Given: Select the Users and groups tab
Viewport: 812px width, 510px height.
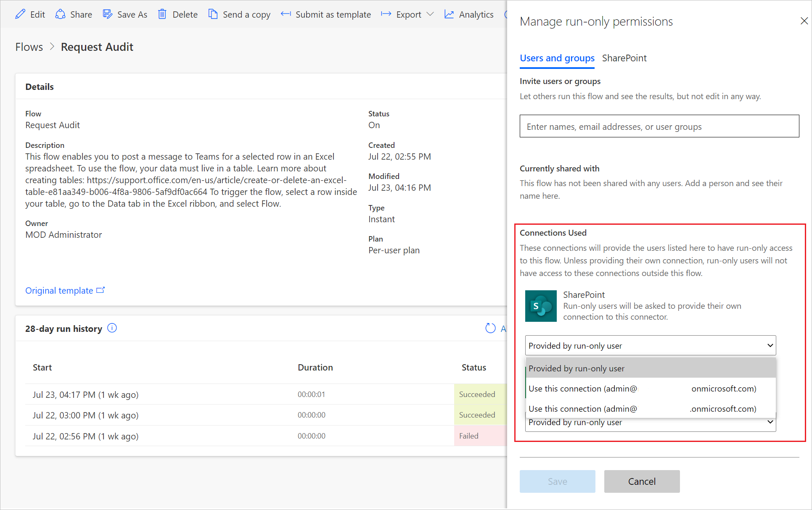Looking at the screenshot, I should click(557, 57).
